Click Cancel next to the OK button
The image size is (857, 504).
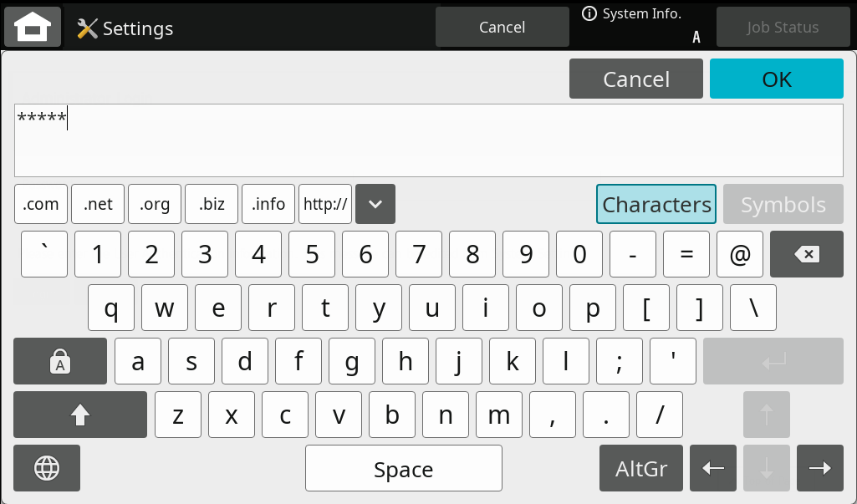(635, 79)
